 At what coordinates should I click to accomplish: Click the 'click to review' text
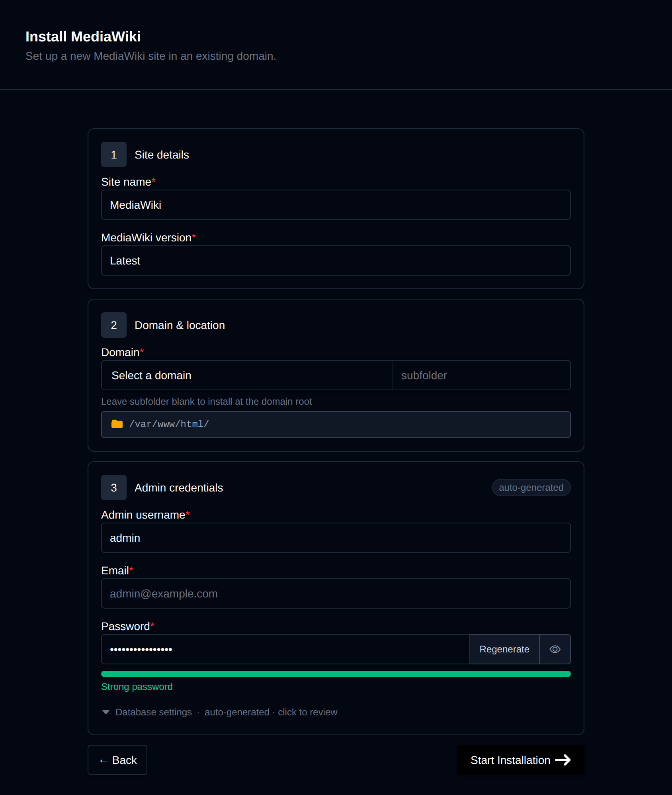point(308,712)
